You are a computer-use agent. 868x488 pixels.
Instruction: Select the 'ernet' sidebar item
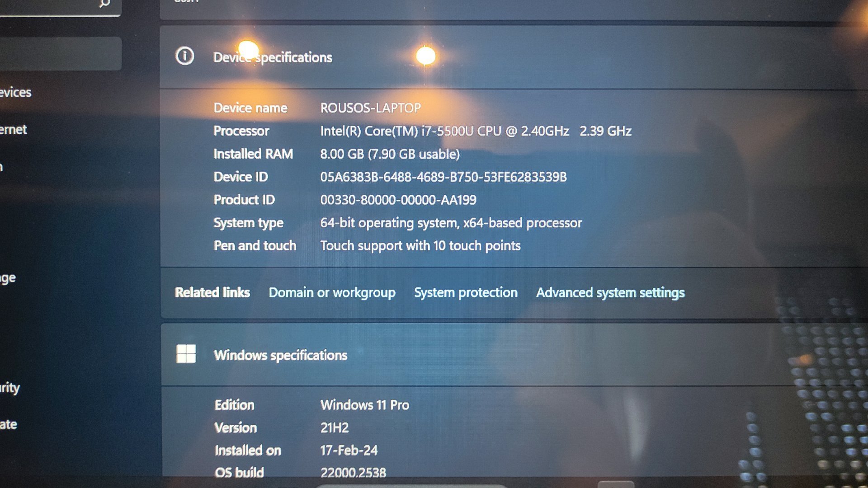(14, 130)
